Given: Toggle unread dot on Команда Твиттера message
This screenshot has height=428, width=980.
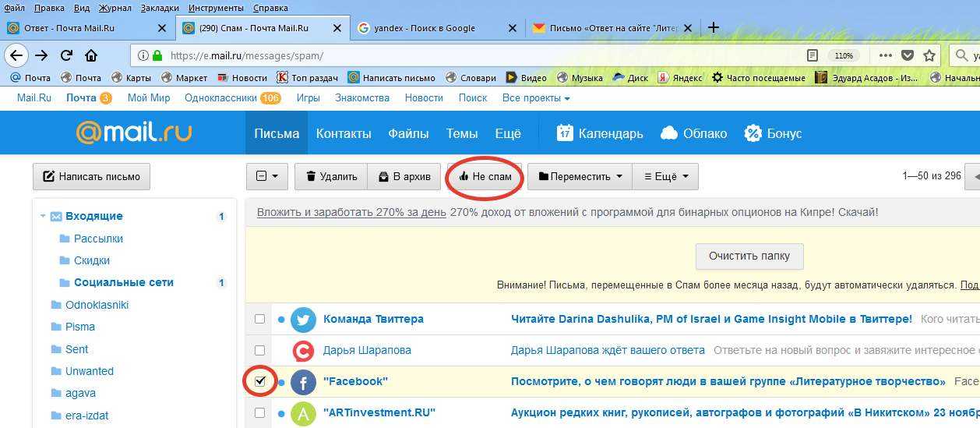Looking at the screenshot, I should tap(281, 319).
